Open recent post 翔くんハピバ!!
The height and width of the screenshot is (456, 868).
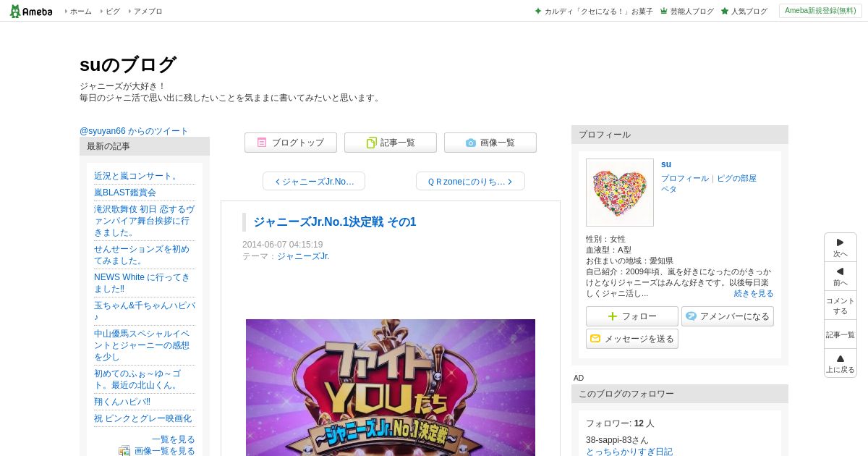(x=122, y=402)
